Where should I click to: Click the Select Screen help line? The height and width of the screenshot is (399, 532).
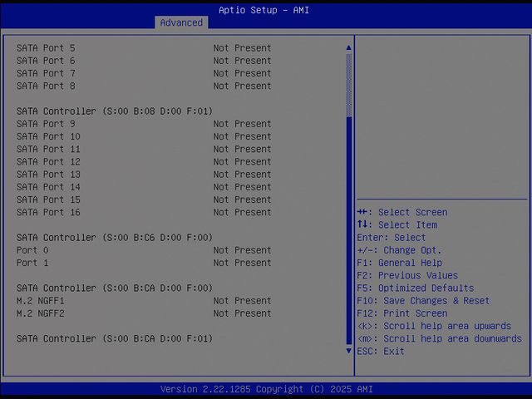402,213
